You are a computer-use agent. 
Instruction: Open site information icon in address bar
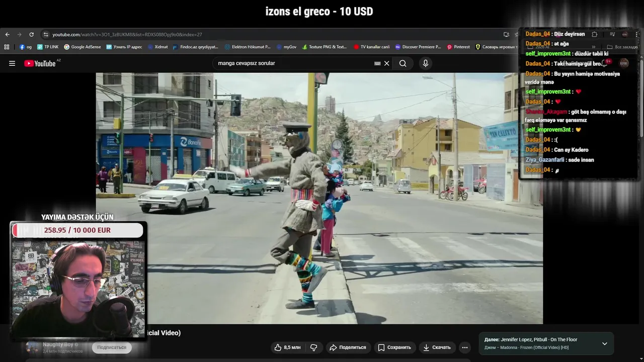46,35
